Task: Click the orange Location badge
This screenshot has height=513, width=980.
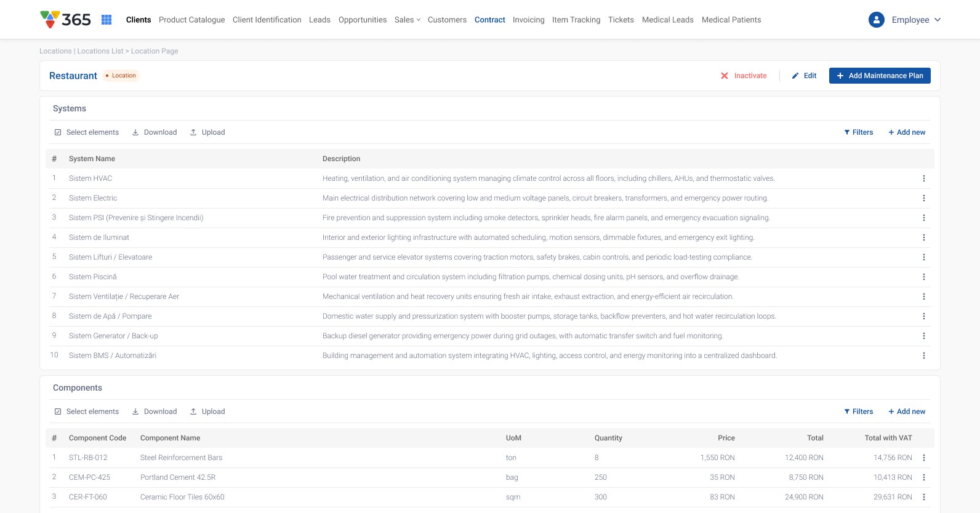Action: [121, 76]
